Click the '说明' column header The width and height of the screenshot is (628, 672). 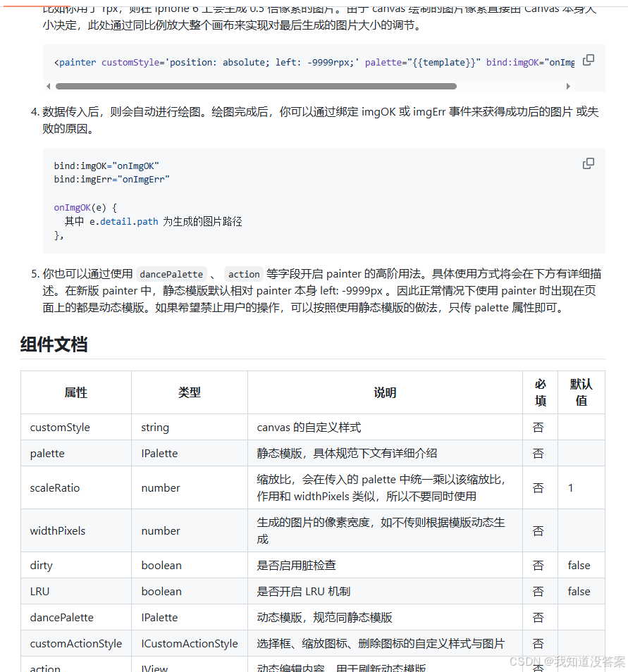pyautogui.click(x=385, y=392)
